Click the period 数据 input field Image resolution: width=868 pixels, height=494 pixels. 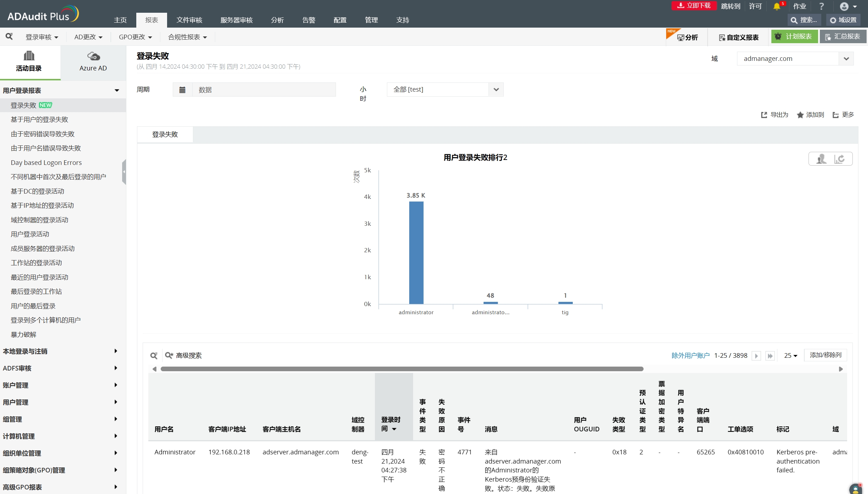(264, 90)
